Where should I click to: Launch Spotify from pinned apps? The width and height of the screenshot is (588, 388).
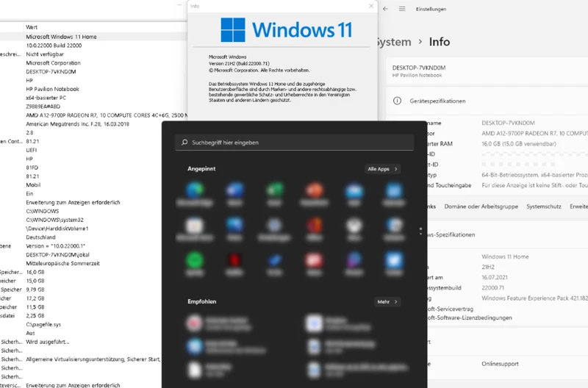(195, 264)
